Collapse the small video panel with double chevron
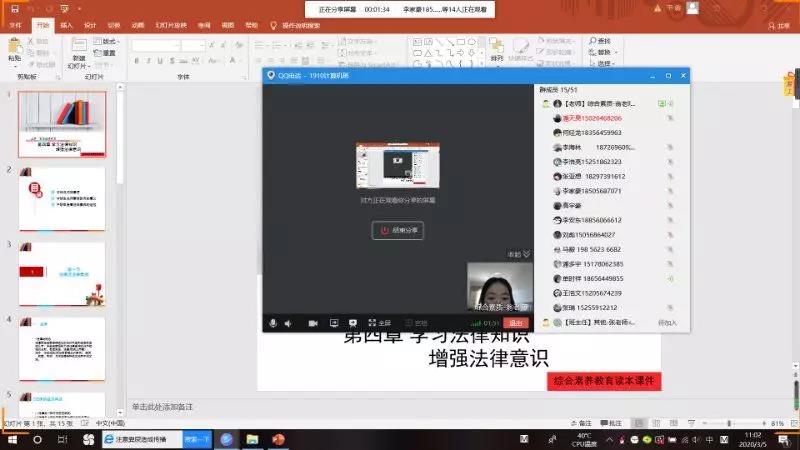Image resolution: width=800 pixels, height=450 pixels. [x=527, y=254]
